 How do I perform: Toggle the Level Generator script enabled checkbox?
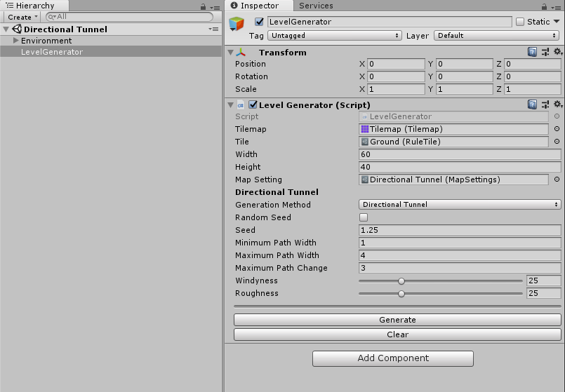(253, 104)
